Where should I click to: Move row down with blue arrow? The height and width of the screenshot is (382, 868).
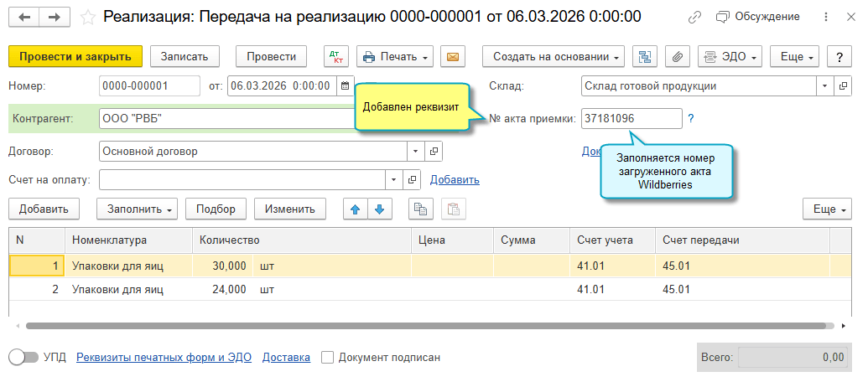tap(380, 209)
